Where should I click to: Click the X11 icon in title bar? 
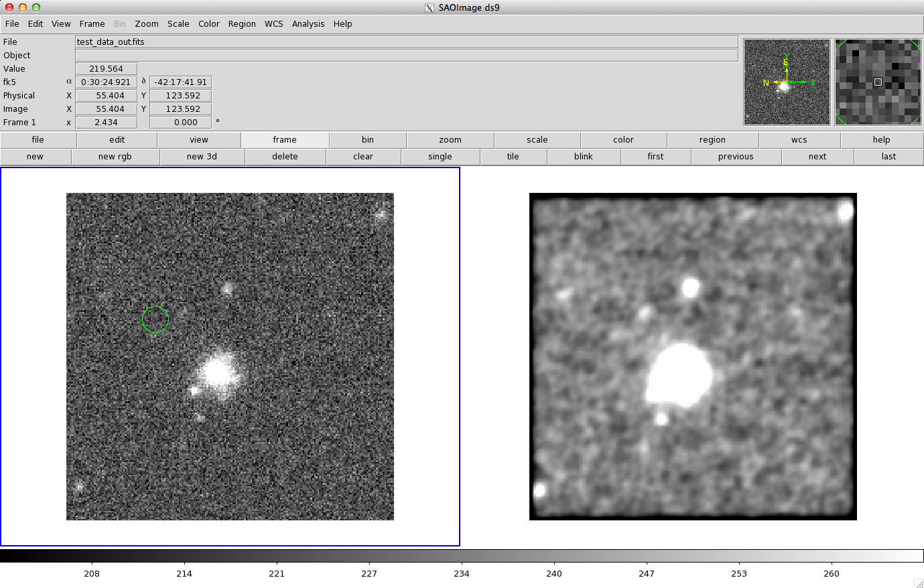click(430, 7)
